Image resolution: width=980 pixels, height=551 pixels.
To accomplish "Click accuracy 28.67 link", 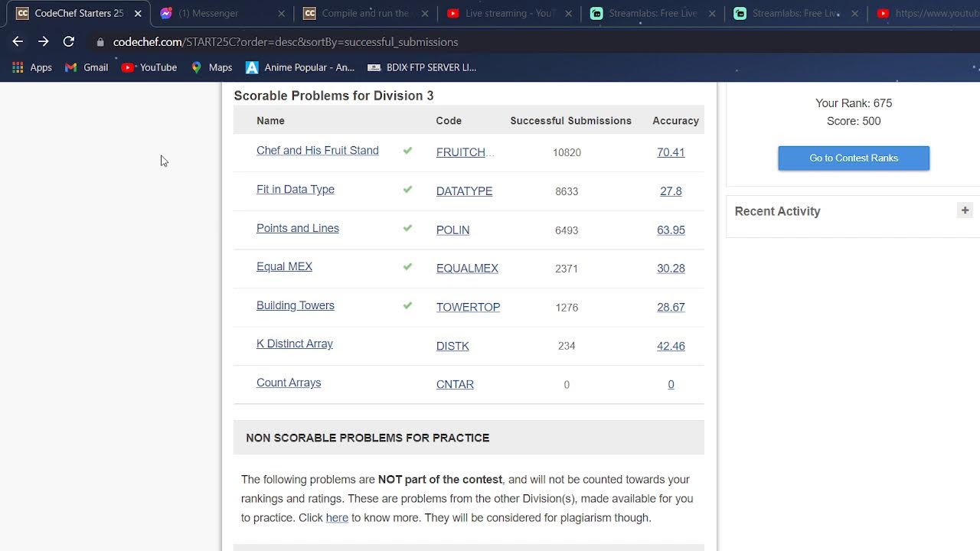I will click(671, 307).
